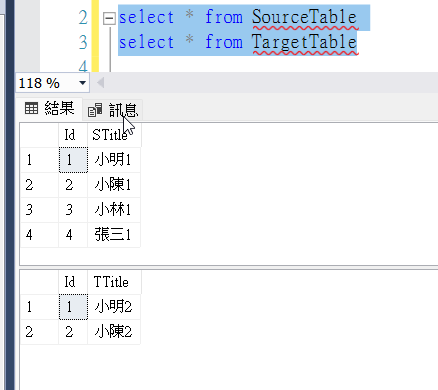Viewport: 438px width, 390px height.
Task: Click Id cell of the 小明1 row
Action: [x=73, y=160]
